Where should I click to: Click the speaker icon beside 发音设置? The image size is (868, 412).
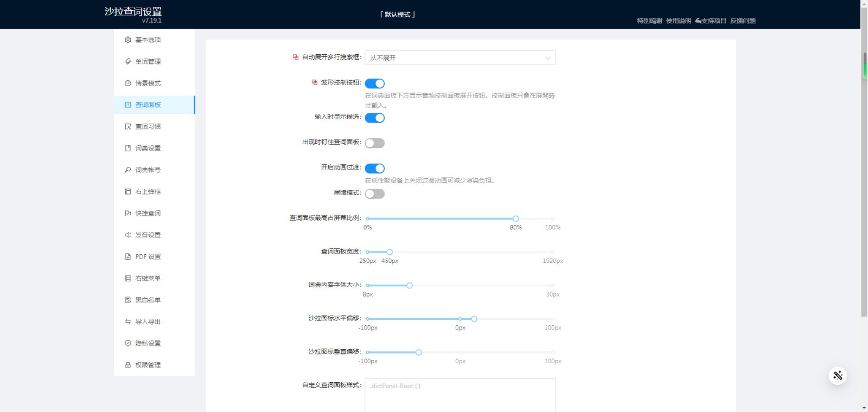[128, 235]
